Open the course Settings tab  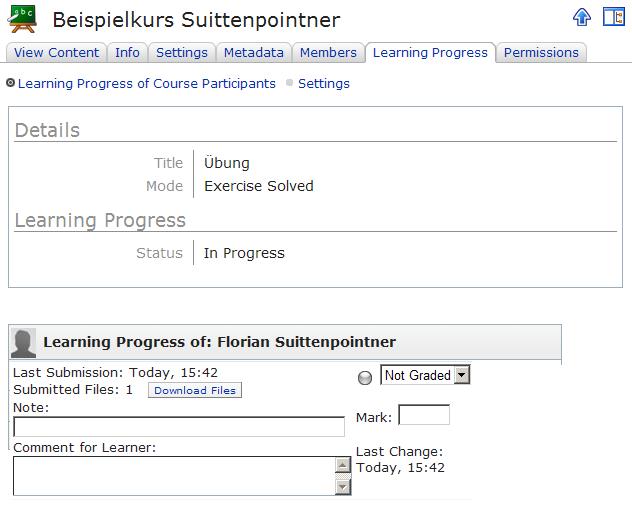click(182, 53)
